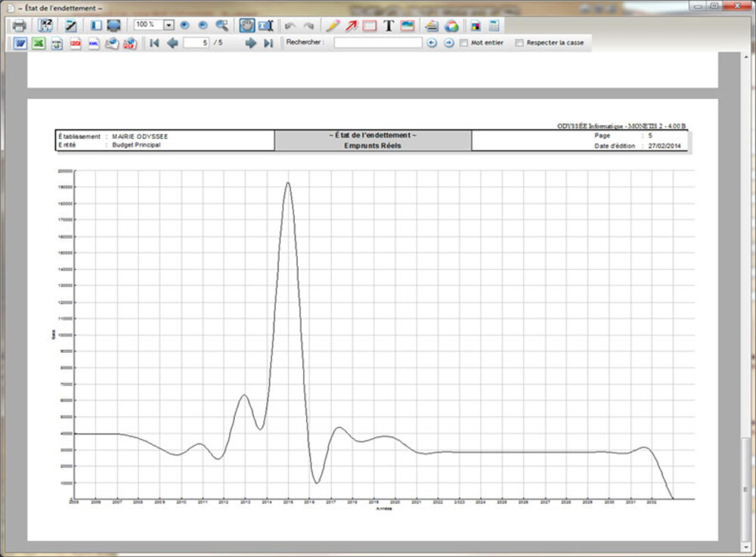Select the hand pan tool

247,26
